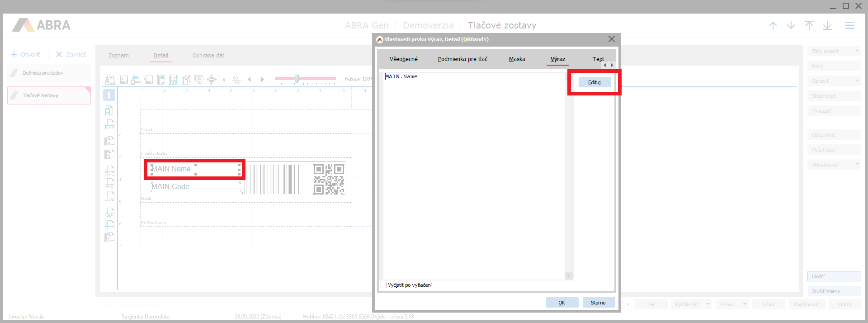Adjust the zoom slider handle

(297, 79)
